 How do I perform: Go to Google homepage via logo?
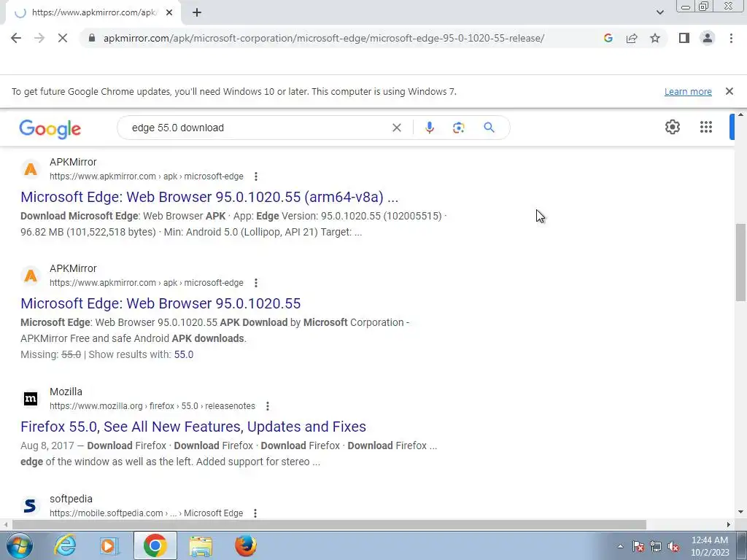pyautogui.click(x=50, y=128)
